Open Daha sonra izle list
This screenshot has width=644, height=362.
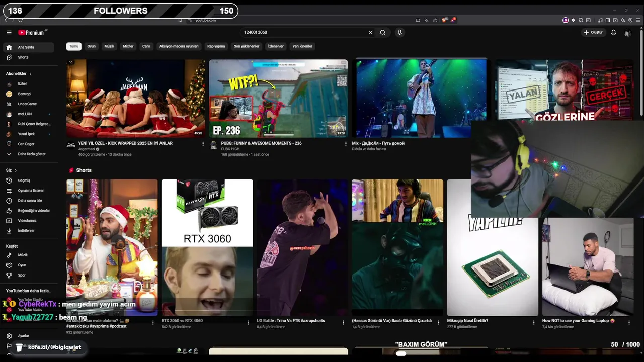pos(29,201)
